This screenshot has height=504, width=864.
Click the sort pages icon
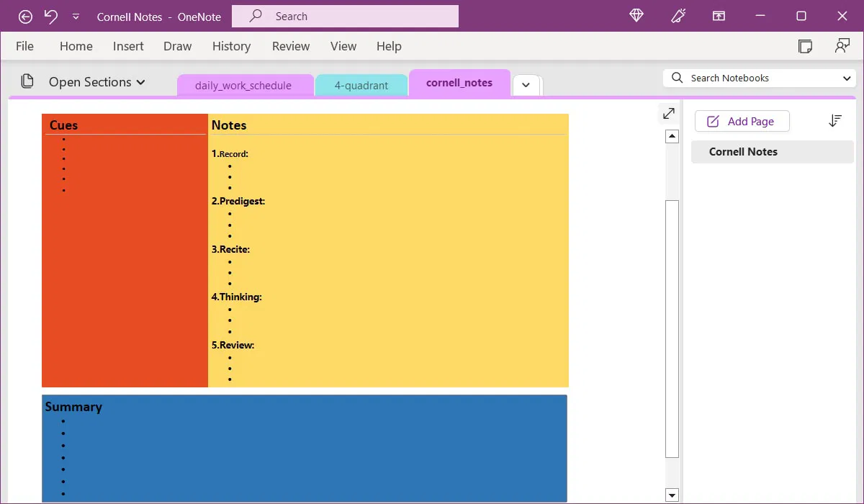pyautogui.click(x=834, y=120)
